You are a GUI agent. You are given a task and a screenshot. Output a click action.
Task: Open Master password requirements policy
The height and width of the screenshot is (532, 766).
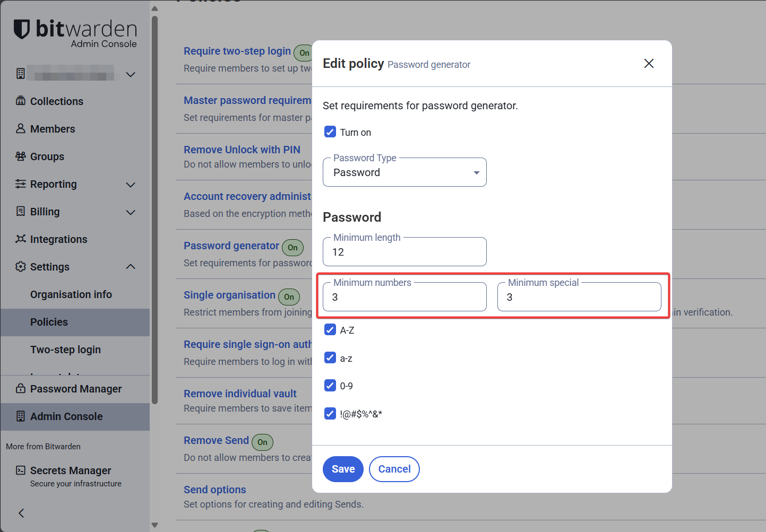pos(247,100)
